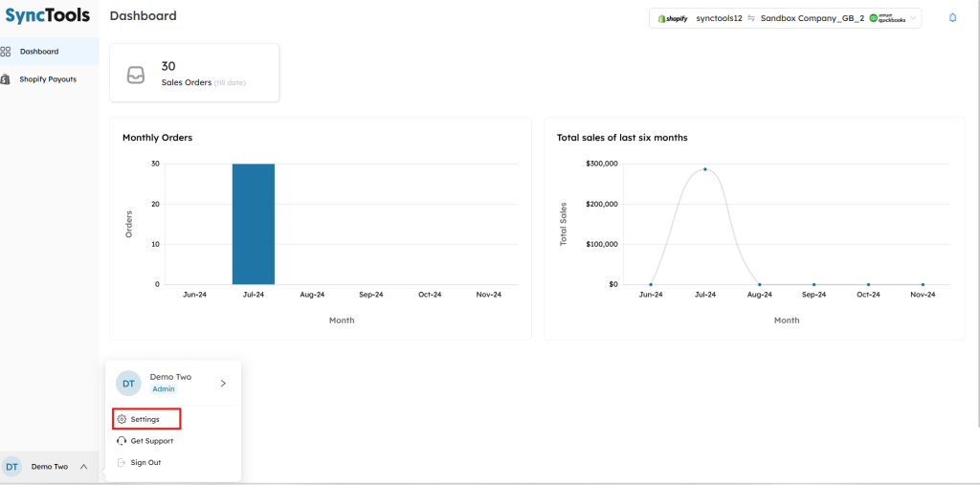Screen dimensions: 980x485
Task: Click the DT avatar in popup menu
Action: pos(128,383)
